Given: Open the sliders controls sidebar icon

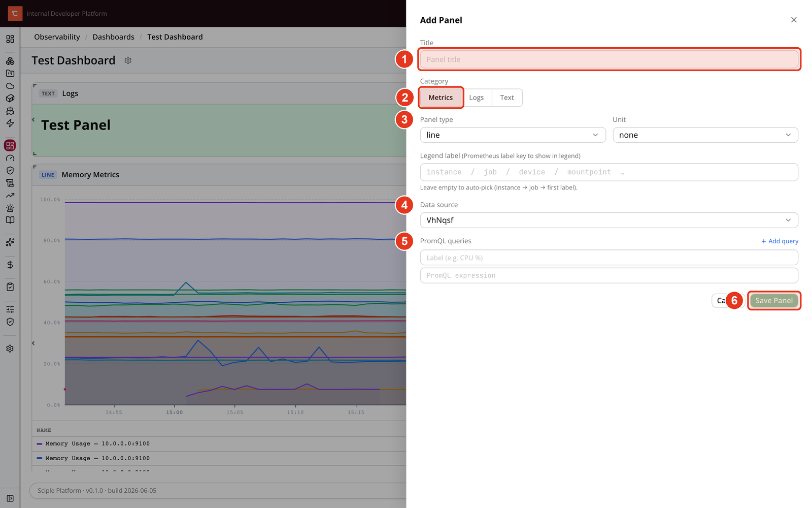Looking at the screenshot, I should (x=10, y=309).
